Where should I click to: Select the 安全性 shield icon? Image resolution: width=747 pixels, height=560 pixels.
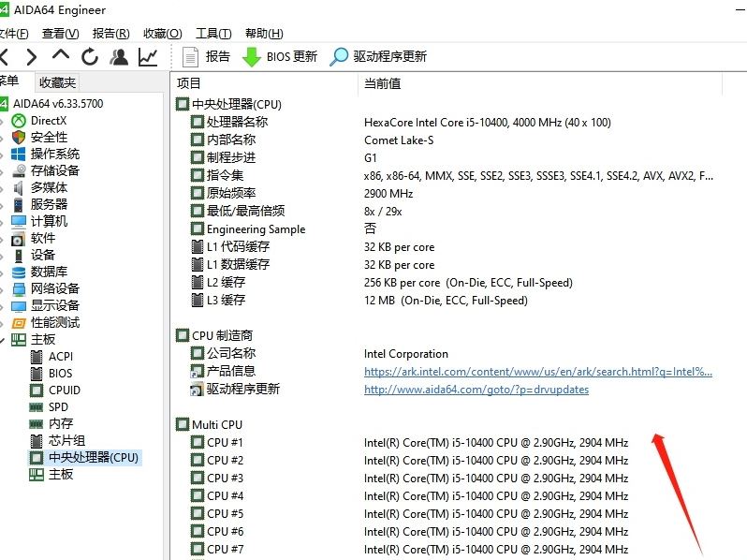[19, 138]
